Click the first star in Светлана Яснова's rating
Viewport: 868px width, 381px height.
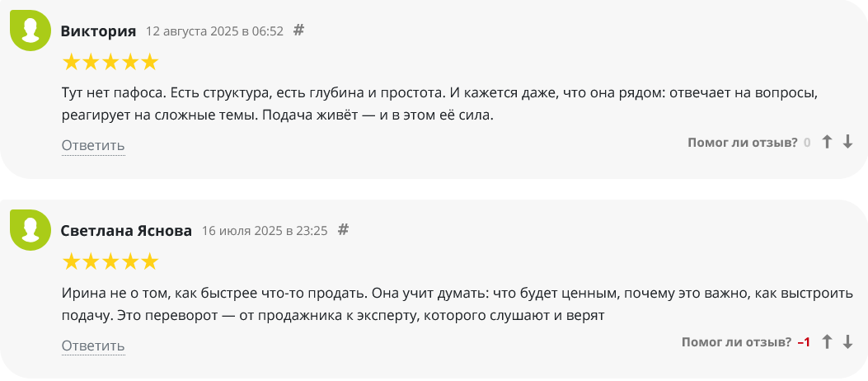pos(71,261)
